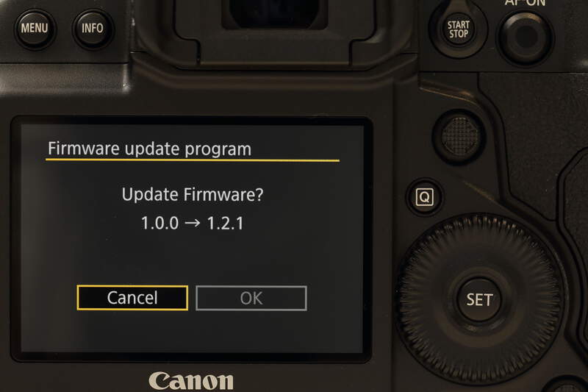Select the current version 1.0.0
Screen dimensions: 588x392
[159, 223]
